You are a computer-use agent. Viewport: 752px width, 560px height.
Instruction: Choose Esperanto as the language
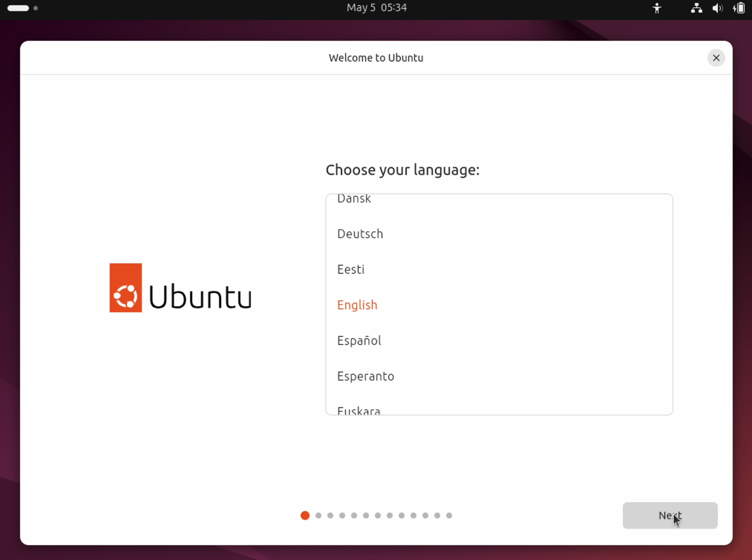(x=366, y=376)
